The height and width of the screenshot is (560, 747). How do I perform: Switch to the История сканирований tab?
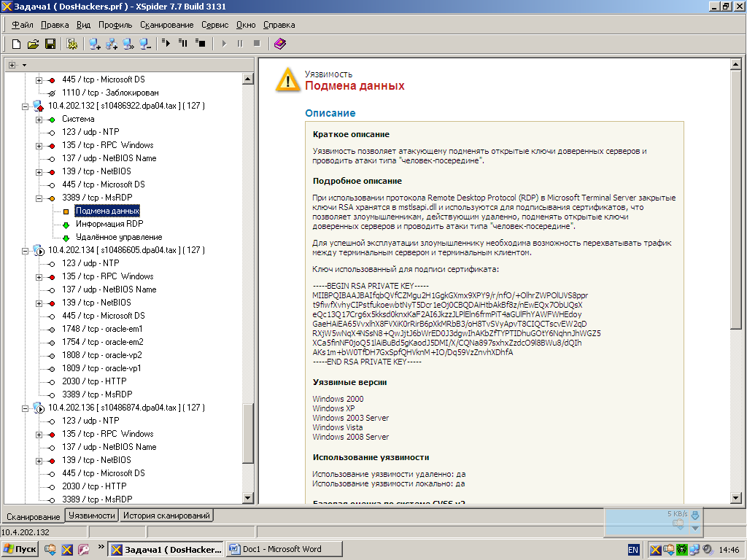coord(166,516)
